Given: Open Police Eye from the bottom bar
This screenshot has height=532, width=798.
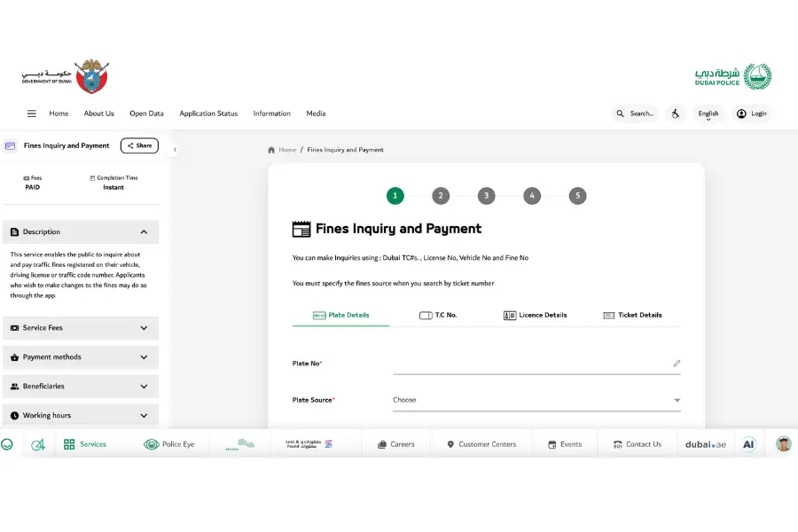Looking at the screenshot, I should click(168, 444).
